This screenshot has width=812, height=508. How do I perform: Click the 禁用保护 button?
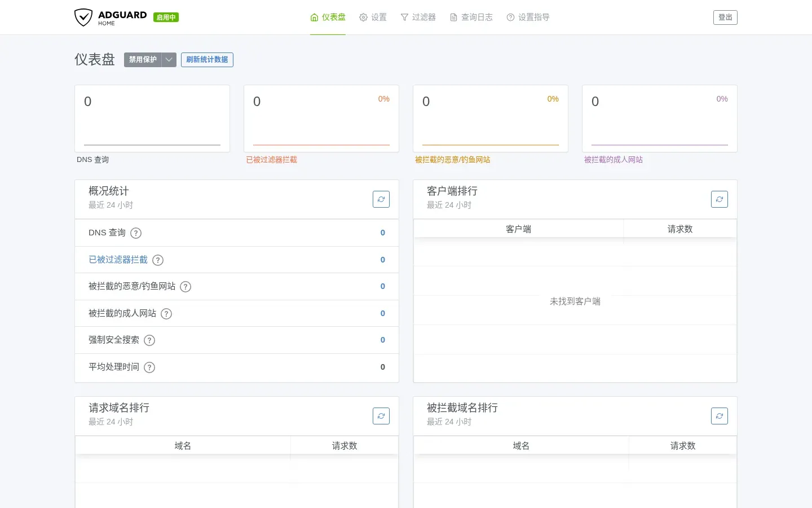click(143, 60)
